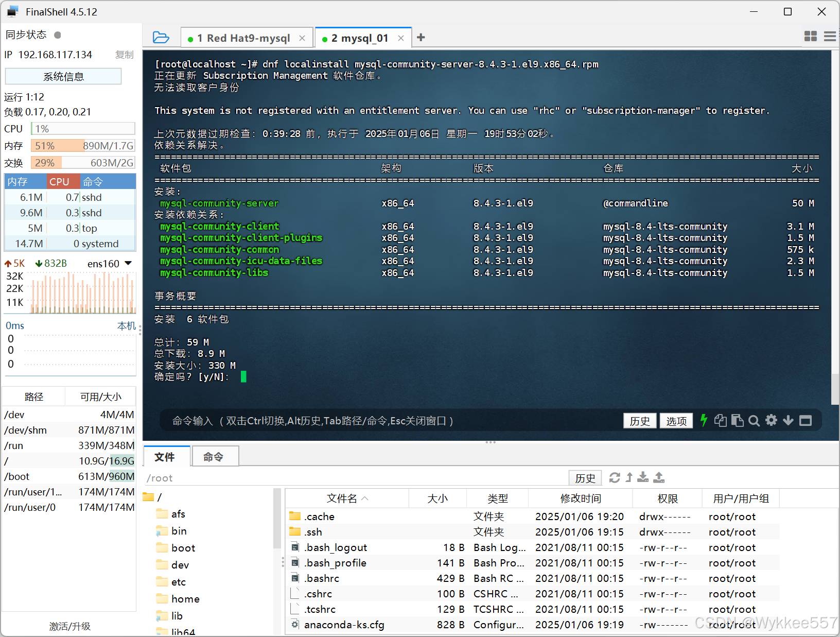Click the lightning quick-command icon
The image size is (840, 637).
click(x=704, y=421)
